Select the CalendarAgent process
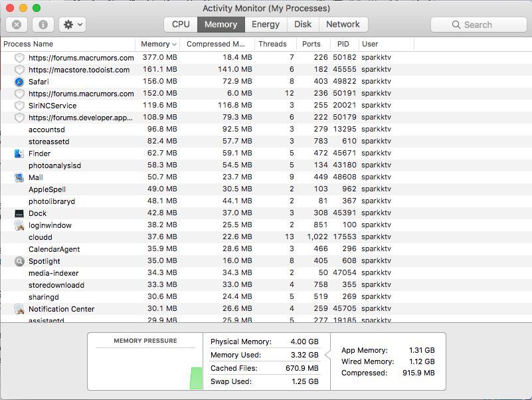This screenshot has height=400, width=532. [x=266, y=249]
